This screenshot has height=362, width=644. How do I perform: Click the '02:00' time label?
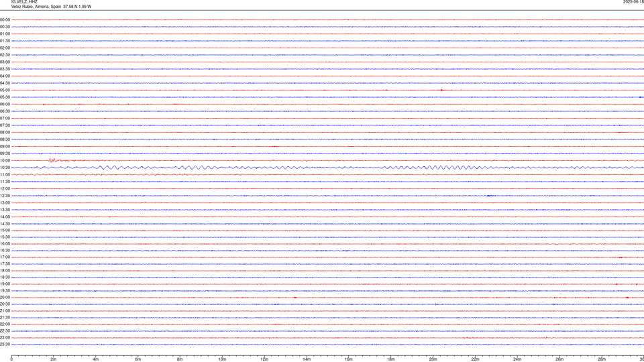[x=5, y=48]
